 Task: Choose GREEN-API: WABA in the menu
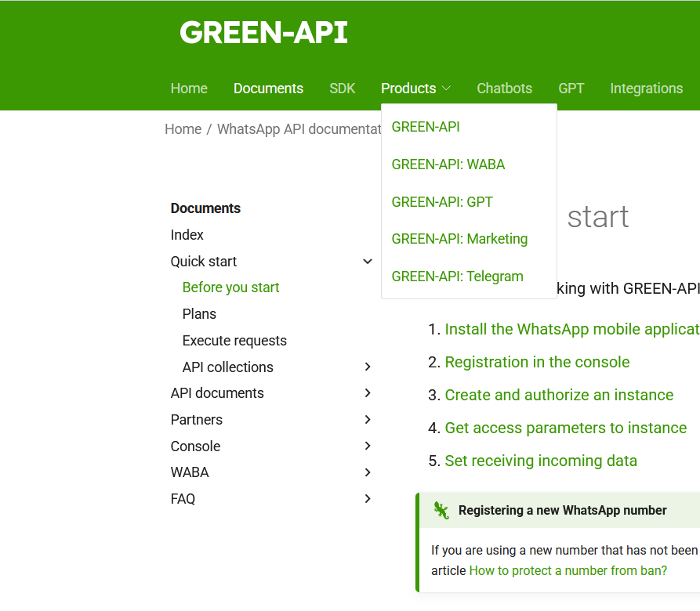[x=448, y=164]
